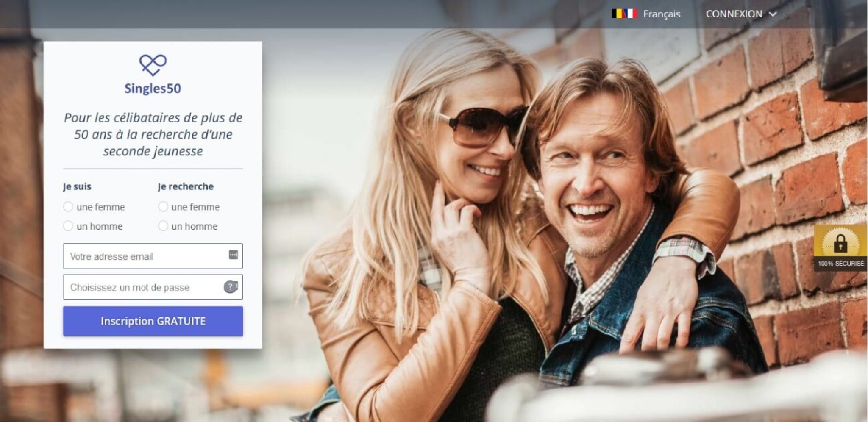Open the Français language selector
868x422 pixels.
click(x=661, y=14)
